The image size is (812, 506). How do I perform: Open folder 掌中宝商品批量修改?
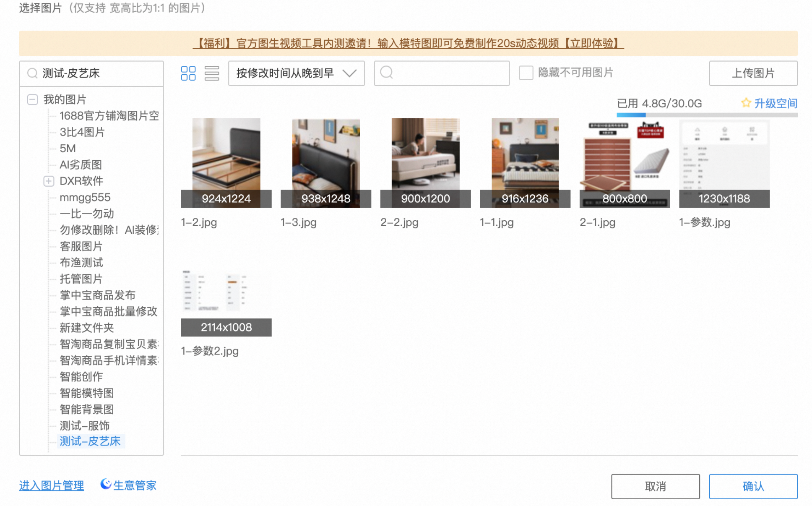108,311
